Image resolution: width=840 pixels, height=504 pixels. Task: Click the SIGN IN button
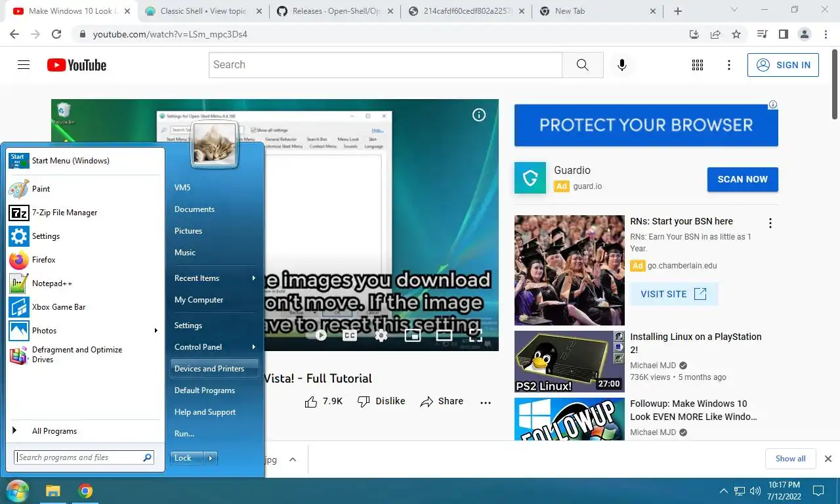click(783, 65)
